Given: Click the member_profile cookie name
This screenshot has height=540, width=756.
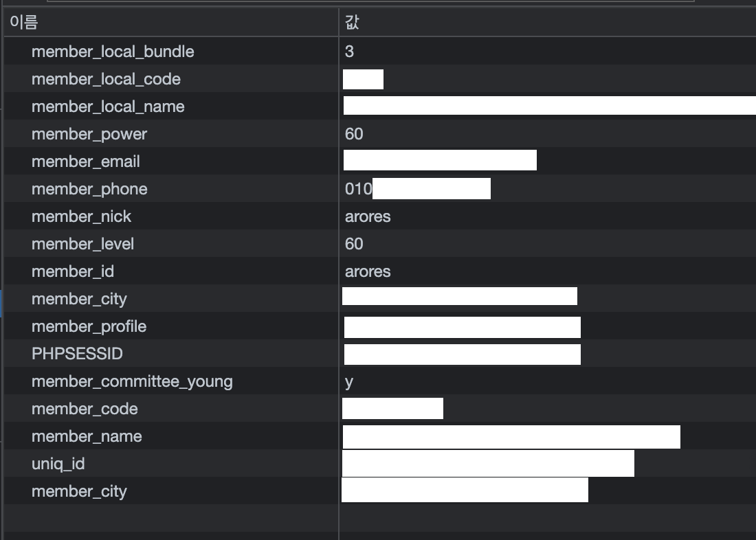Looking at the screenshot, I should point(89,326).
